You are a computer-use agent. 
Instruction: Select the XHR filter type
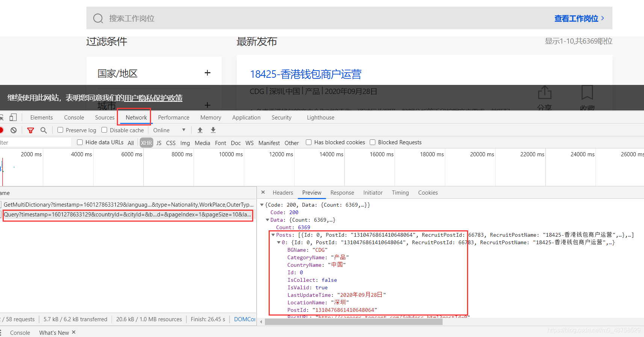point(147,143)
